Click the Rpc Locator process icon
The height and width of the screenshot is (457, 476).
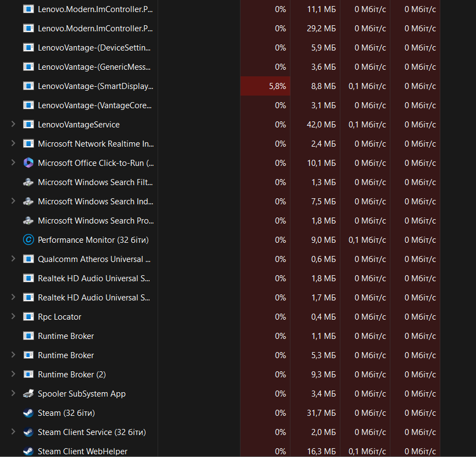point(28,317)
